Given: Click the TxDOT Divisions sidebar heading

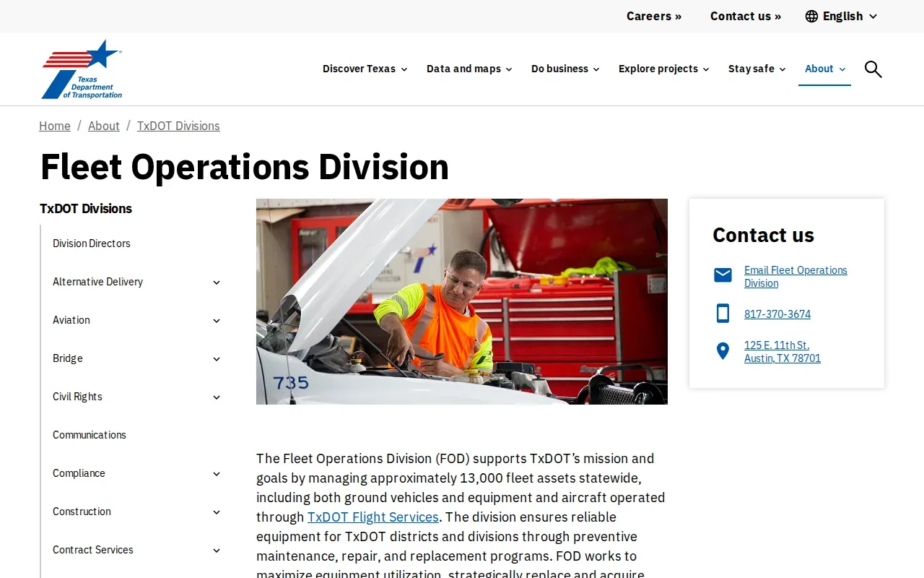Looking at the screenshot, I should [x=86, y=209].
